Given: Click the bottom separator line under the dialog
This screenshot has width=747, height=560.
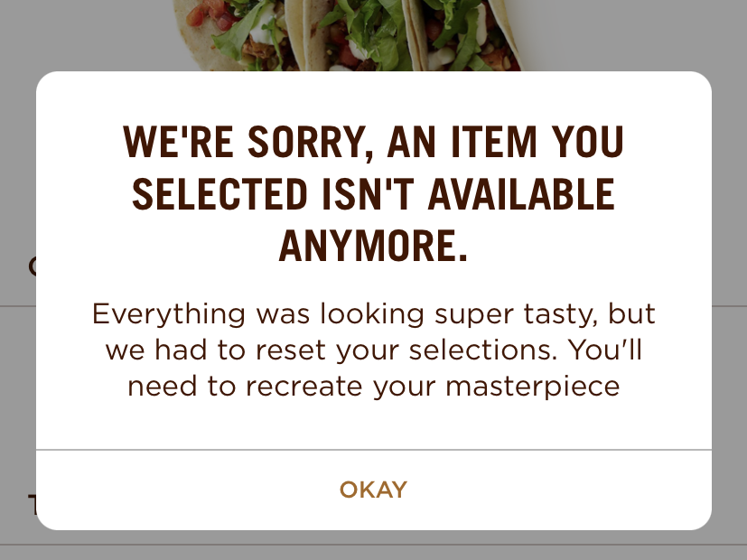Looking at the screenshot, I should click(374, 545).
